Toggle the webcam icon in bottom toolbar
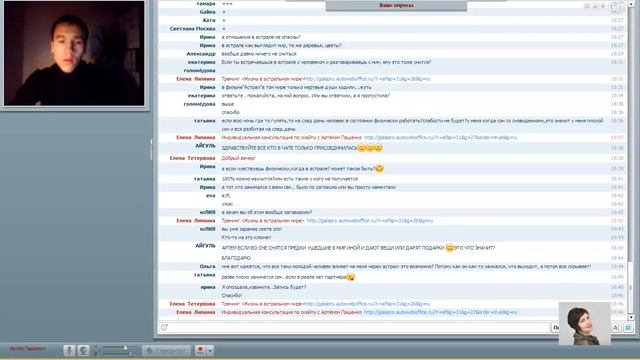 point(83,350)
